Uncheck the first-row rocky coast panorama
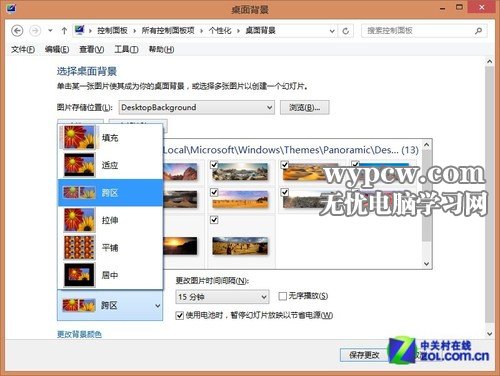 (214, 165)
